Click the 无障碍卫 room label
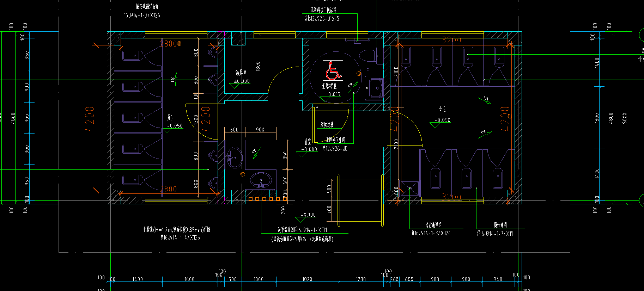 (x=329, y=86)
